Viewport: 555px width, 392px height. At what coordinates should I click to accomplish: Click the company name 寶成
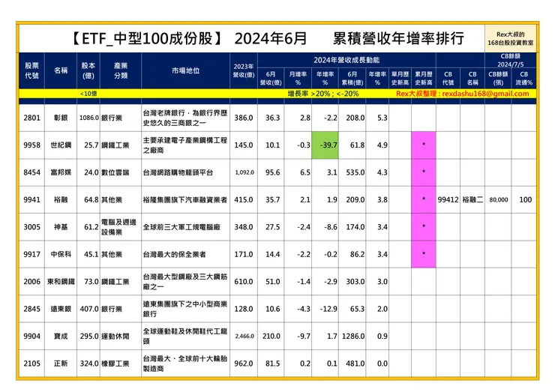coord(61,336)
